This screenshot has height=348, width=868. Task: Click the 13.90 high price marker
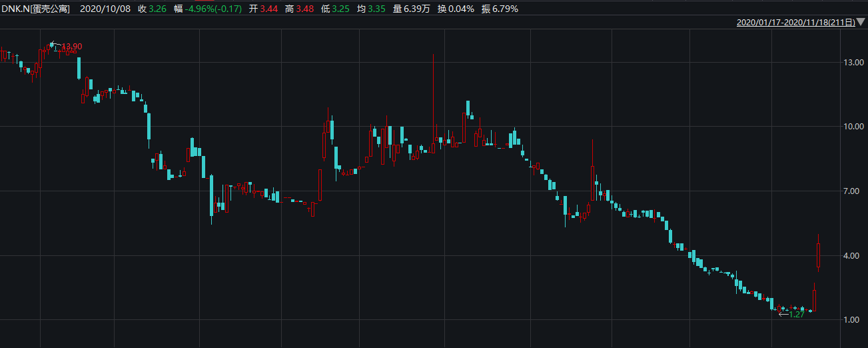(x=71, y=46)
